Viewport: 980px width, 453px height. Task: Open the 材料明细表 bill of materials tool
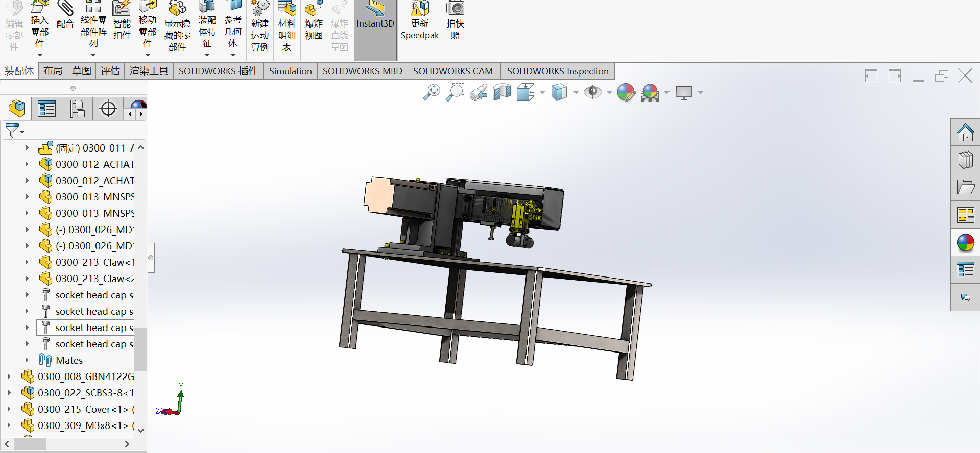pyautogui.click(x=287, y=26)
